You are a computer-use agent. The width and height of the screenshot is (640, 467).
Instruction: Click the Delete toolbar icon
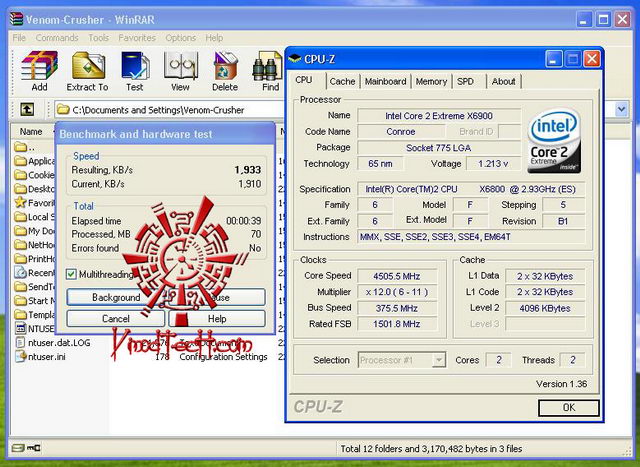click(x=225, y=71)
